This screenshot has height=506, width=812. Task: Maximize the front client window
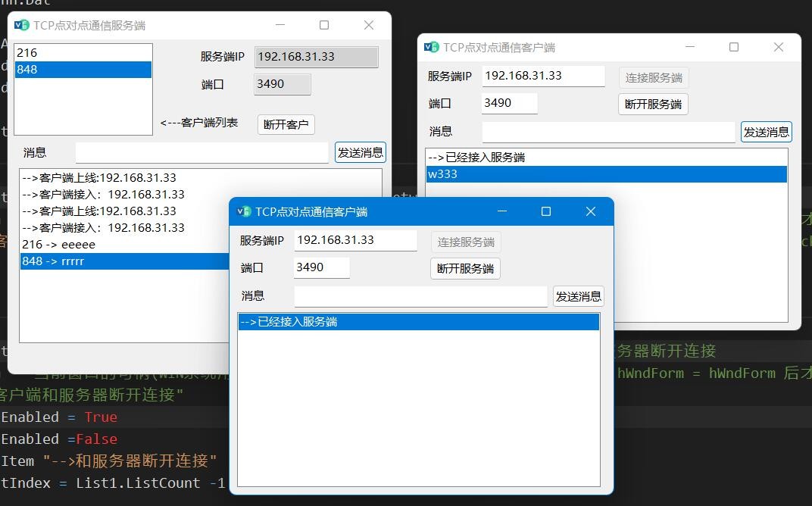545,211
